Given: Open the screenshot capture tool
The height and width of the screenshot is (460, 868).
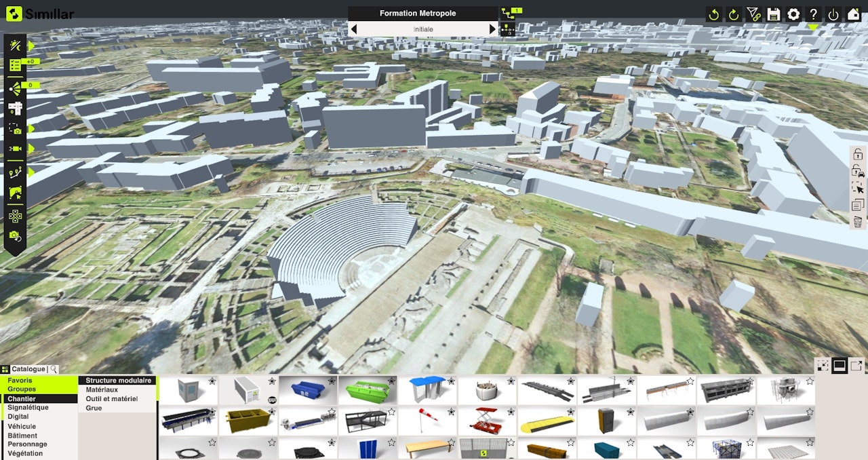Looking at the screenshot, I should (x=15, y=128).
